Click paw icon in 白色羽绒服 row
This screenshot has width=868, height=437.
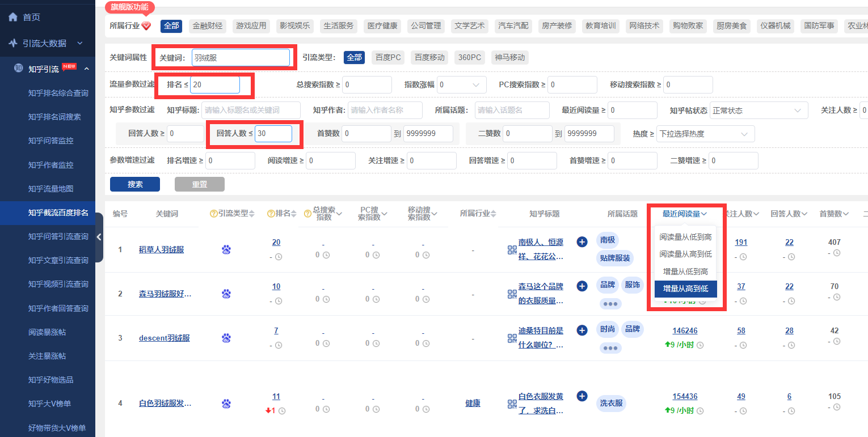226,404
